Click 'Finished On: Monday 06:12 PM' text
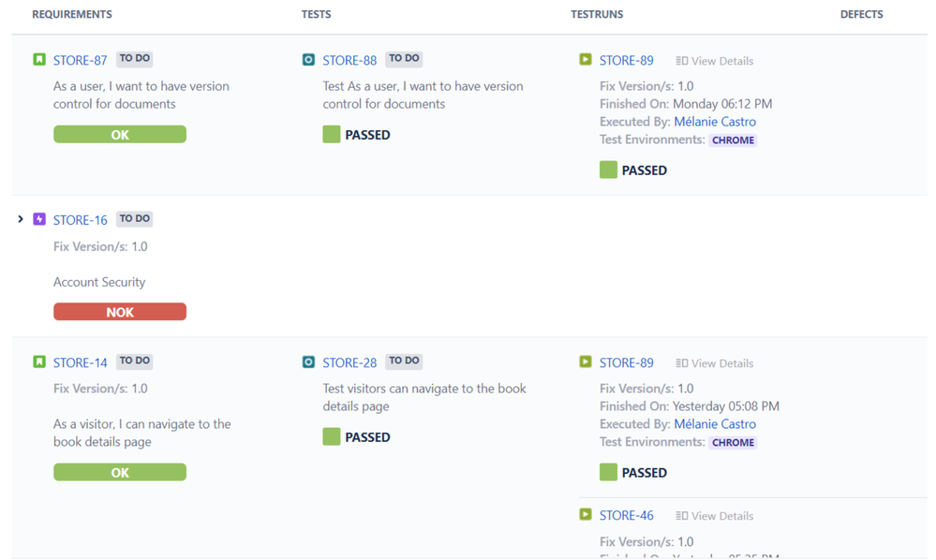This screenshot has width=936, height=560. point(686,104)
